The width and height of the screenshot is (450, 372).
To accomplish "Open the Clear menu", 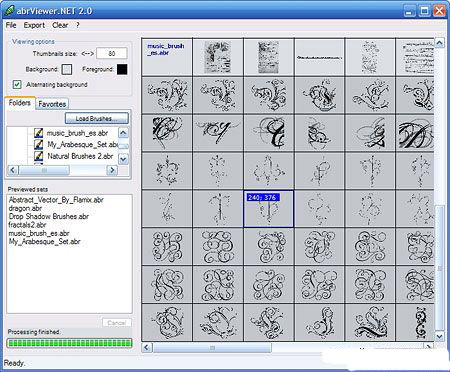I will [x=60, y=25].
